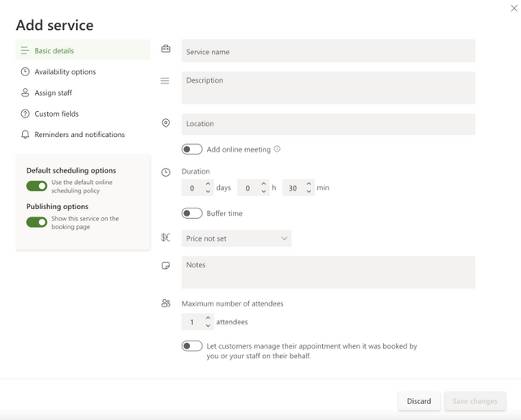Click the description lines icon

point(166,81)
